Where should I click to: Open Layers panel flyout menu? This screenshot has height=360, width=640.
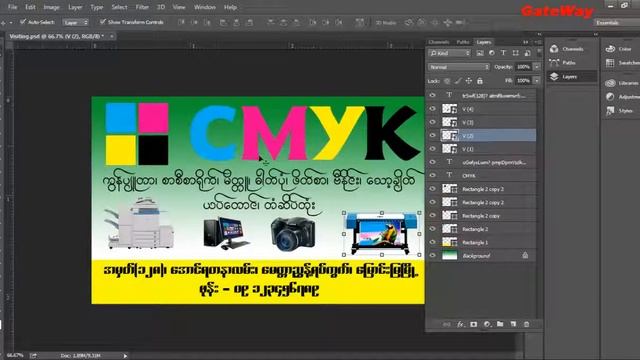(x=538, y=42)
